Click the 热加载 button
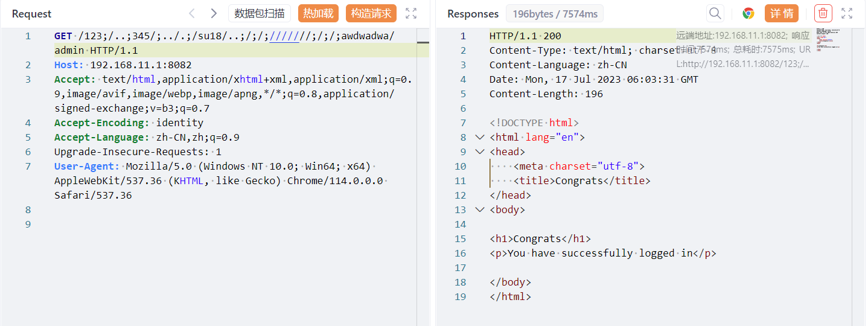The image size is (868, 326). click(x=318, y=13)
